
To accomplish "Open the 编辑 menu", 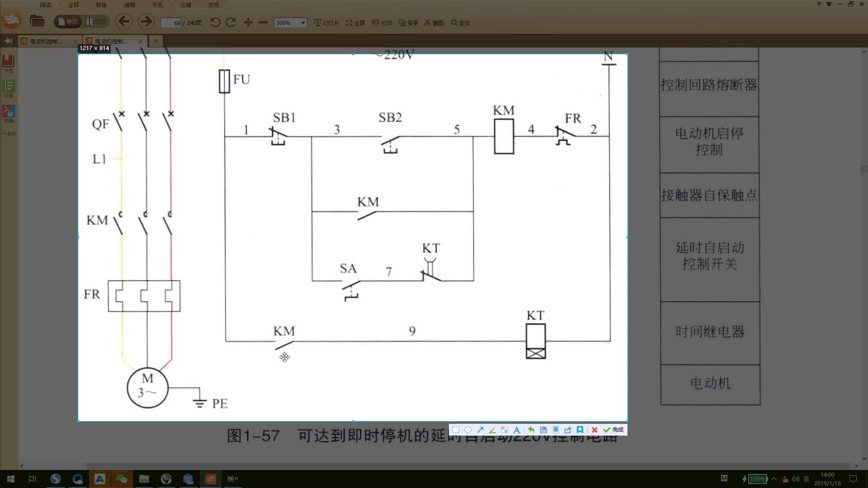I will click(129, 5).
